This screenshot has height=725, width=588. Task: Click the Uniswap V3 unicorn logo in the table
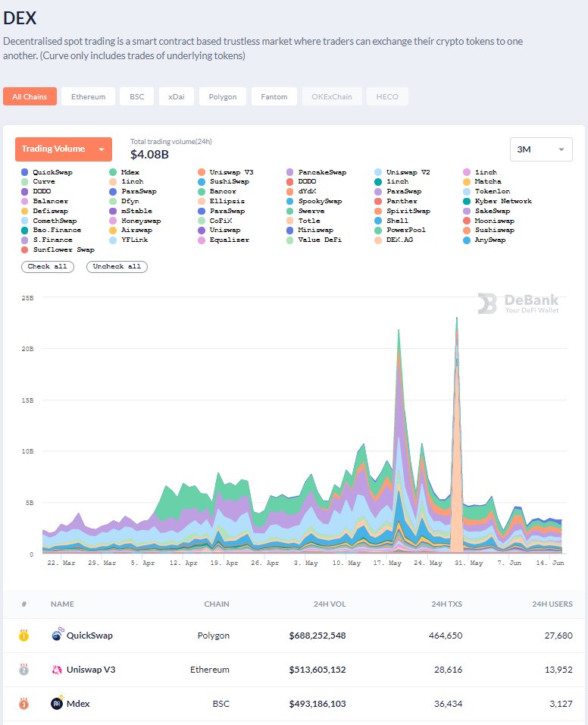[57, 670]
